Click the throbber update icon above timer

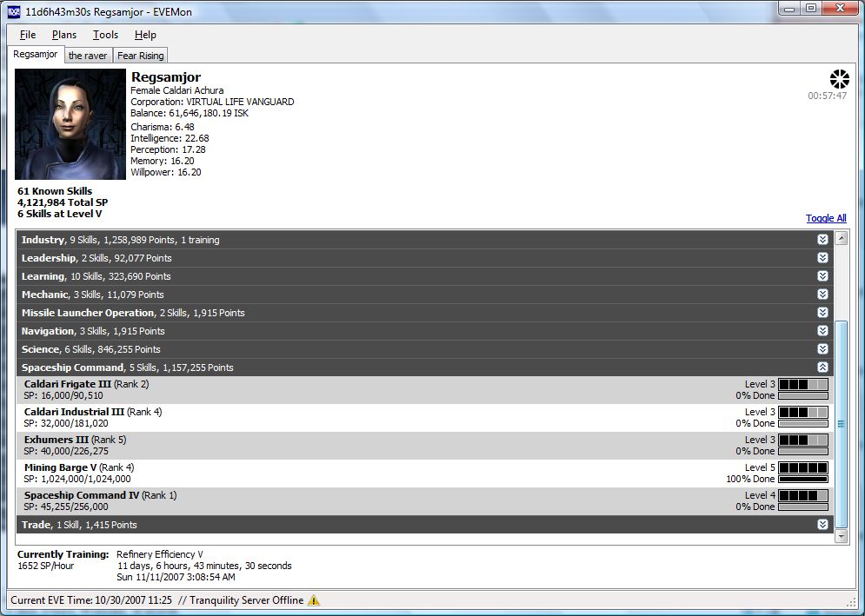839,79
